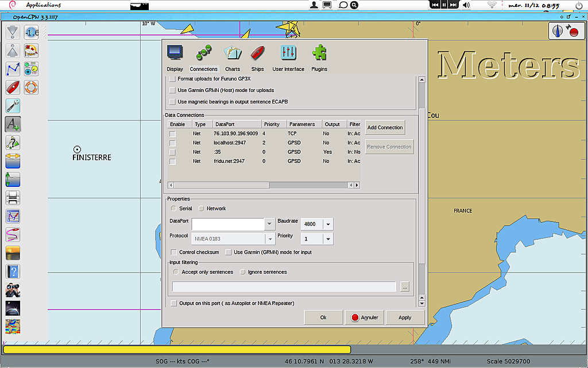Viewport: 588px width, 368px height.
Task: Open the Baudrate 4800 dropdown
Action: click(328, 224)
